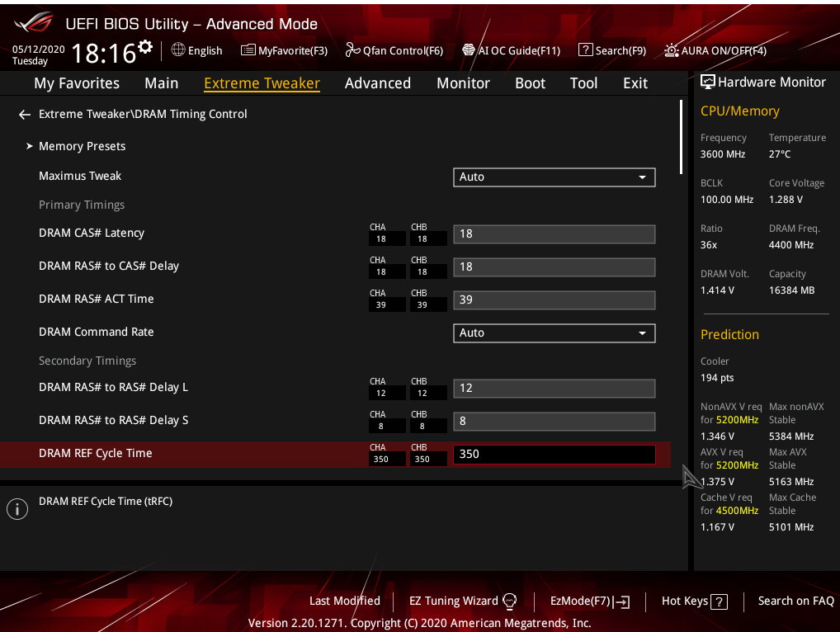Screen dimensions: 840x632
Task: Click the DRAM RAS# ACT Time field
Action: click(554, 300)
